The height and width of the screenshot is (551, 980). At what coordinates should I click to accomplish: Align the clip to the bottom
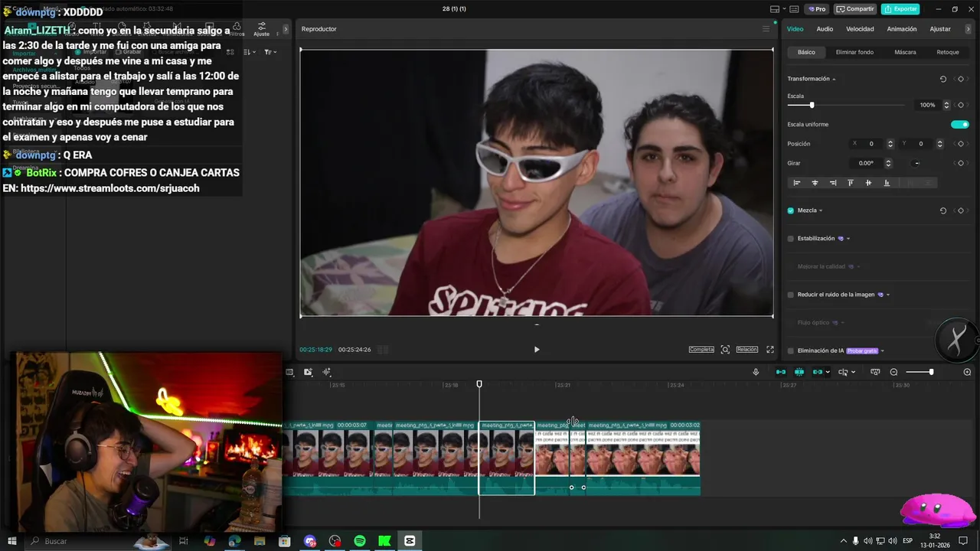(887, 183)
